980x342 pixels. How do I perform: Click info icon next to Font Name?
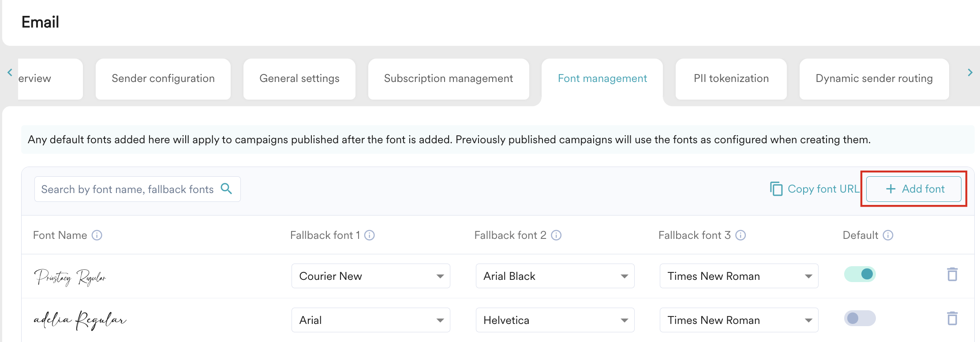tap(97, 235)
